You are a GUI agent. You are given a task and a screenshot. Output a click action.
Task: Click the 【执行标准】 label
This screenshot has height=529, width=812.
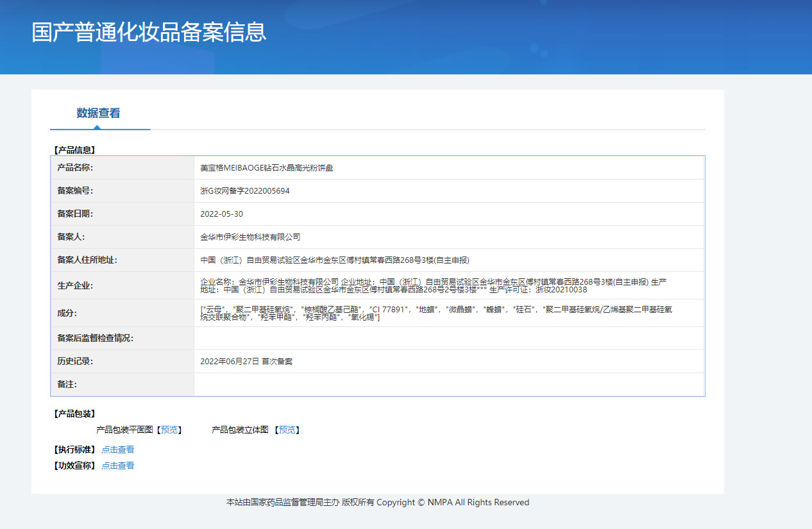[x=74, y=449]
